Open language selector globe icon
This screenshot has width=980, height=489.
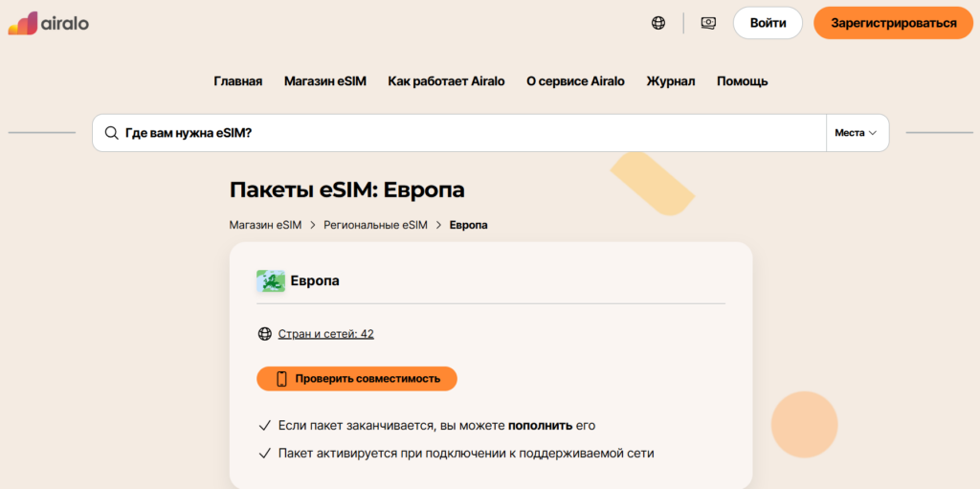click(658, 23)
